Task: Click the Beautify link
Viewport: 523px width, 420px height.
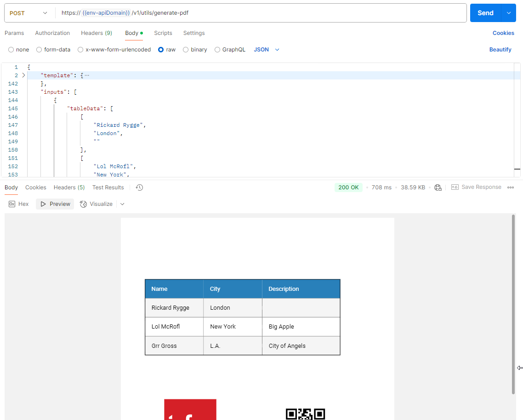Action: pos(500,50)
